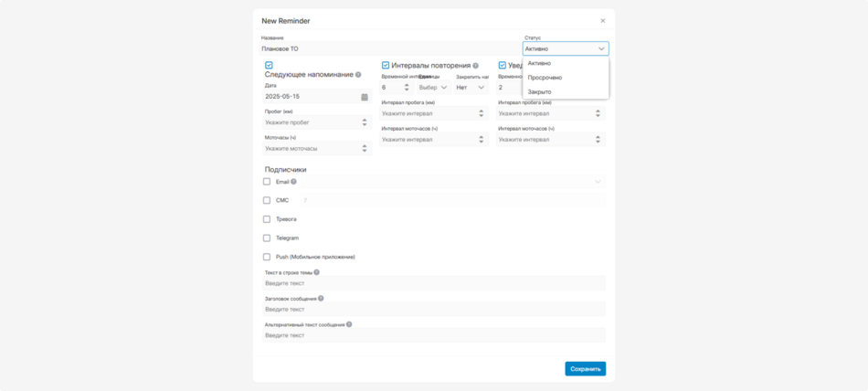The height and width of the screenshot is (391, 868).
Task: Focus the Название field containing Плановое ТО
Action: tap(388, 48)
